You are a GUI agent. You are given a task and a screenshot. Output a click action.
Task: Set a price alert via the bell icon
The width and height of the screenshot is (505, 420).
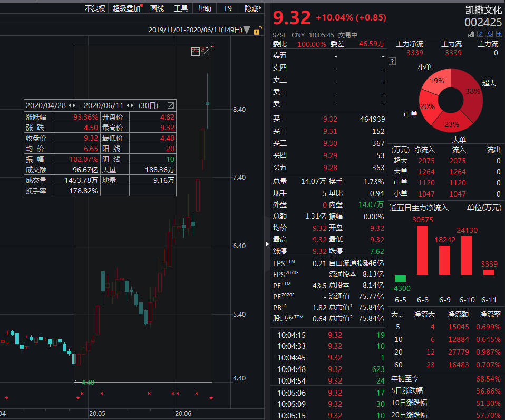pos(489,34)
